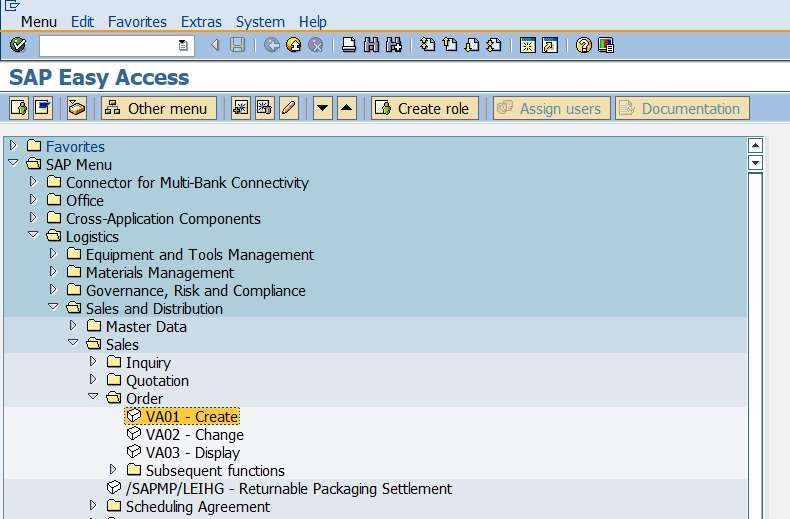The width and height of the screenshot is (790, 519).
Task: Click the Add to Favorites icon
Action: coord(240,108)
